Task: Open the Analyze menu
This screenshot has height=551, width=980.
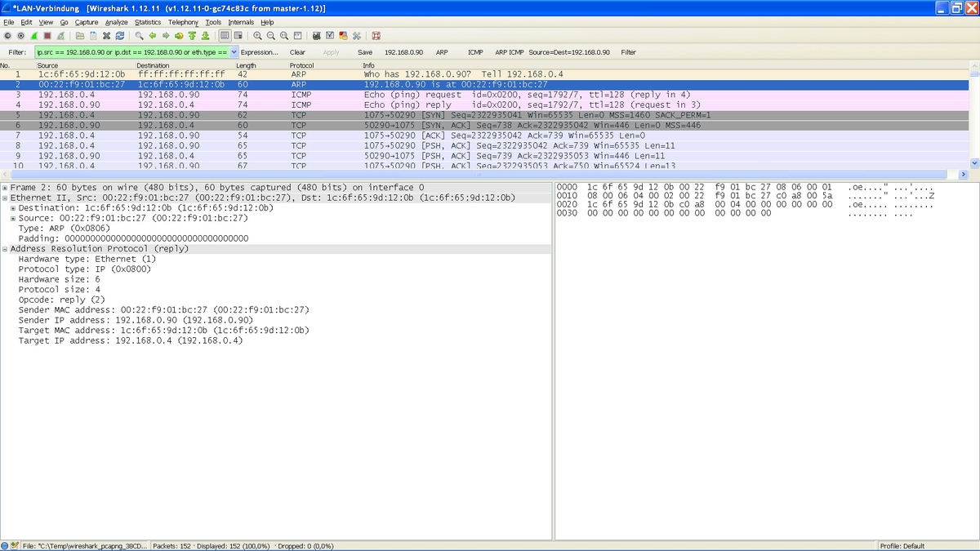Action: point(117,22)
